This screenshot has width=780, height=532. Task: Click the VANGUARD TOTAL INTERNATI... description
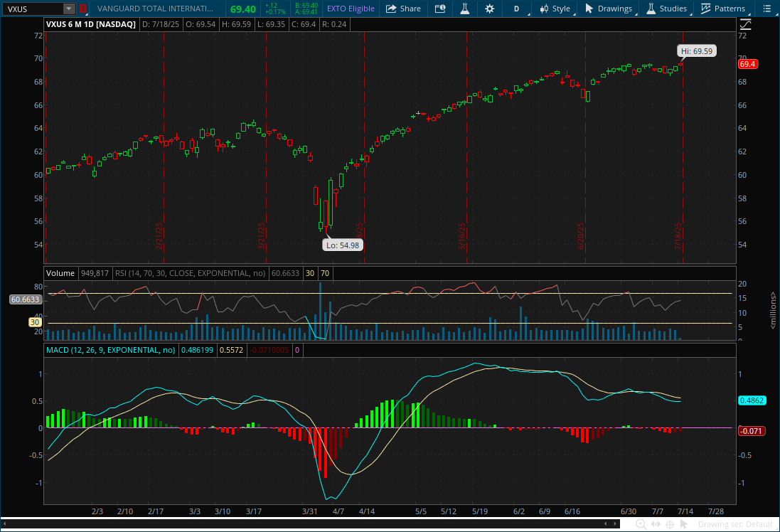[155, 9]
